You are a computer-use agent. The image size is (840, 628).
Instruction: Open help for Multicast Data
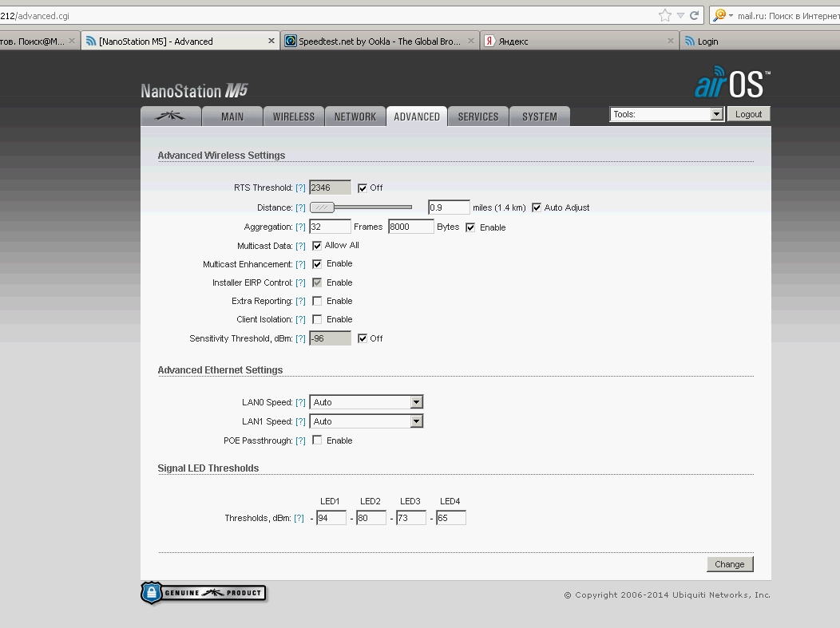300,247
